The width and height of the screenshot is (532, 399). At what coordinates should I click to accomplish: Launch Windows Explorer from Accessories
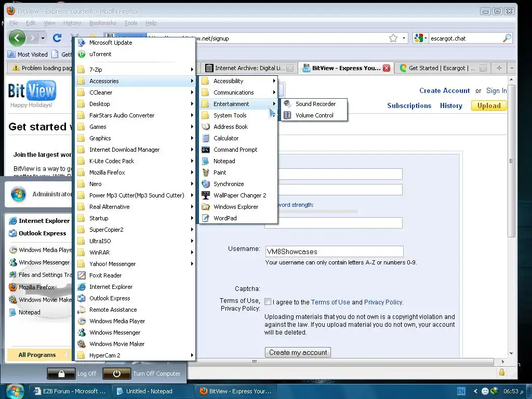pyautogui.click(x=238, y=207)
